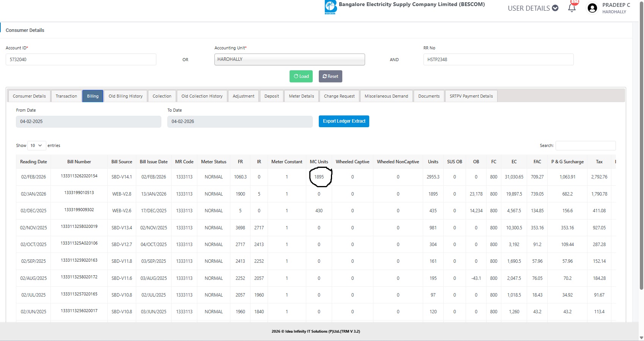The image size is (644, 341).
Task: Sort table by Reading Date column header
Action: pyautogui.click(x=33, y=162)
